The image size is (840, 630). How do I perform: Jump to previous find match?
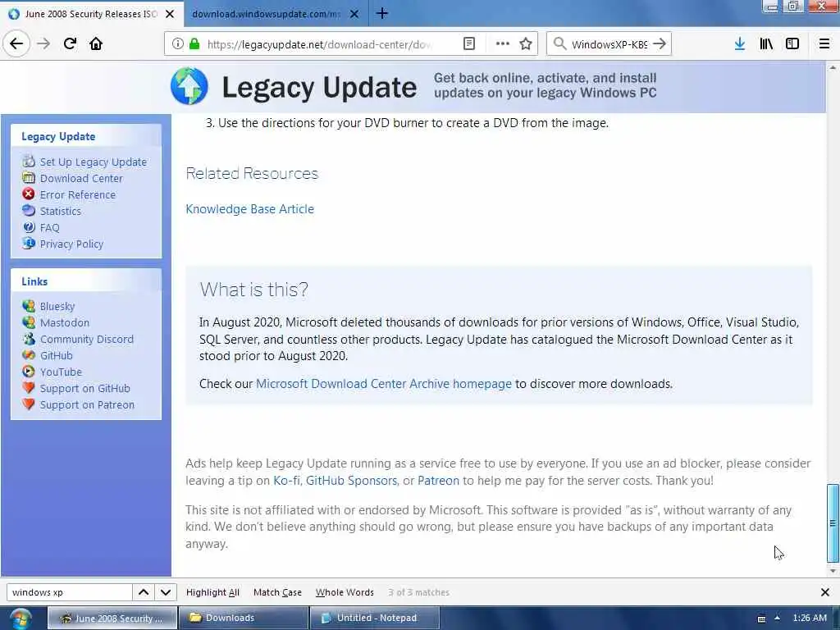pos(144,592)
